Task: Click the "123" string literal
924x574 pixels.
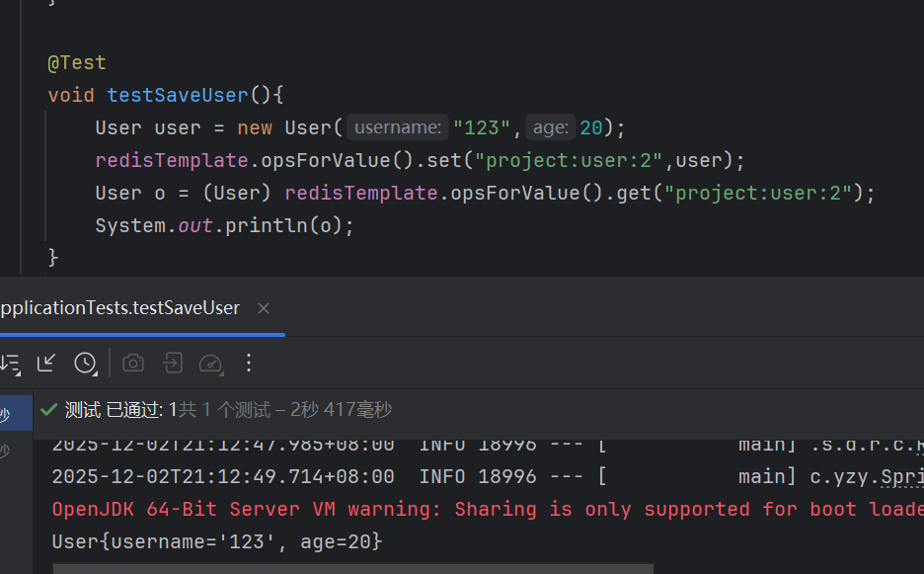Action: coord(482,127)
